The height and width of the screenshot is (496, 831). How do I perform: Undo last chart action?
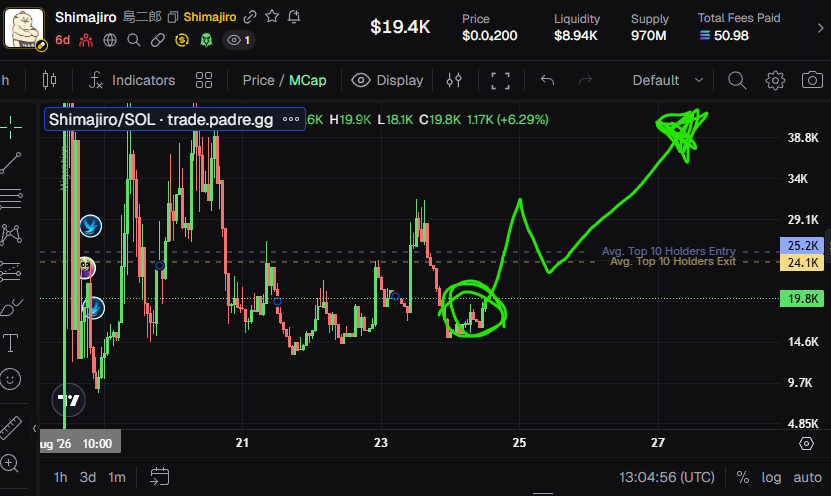coord(547,80)
